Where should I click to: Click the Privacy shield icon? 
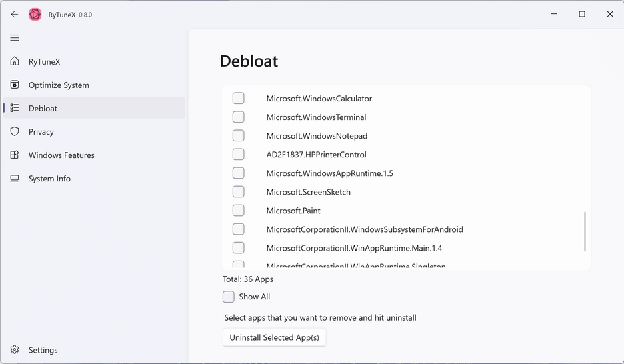(x=15, y=131)
